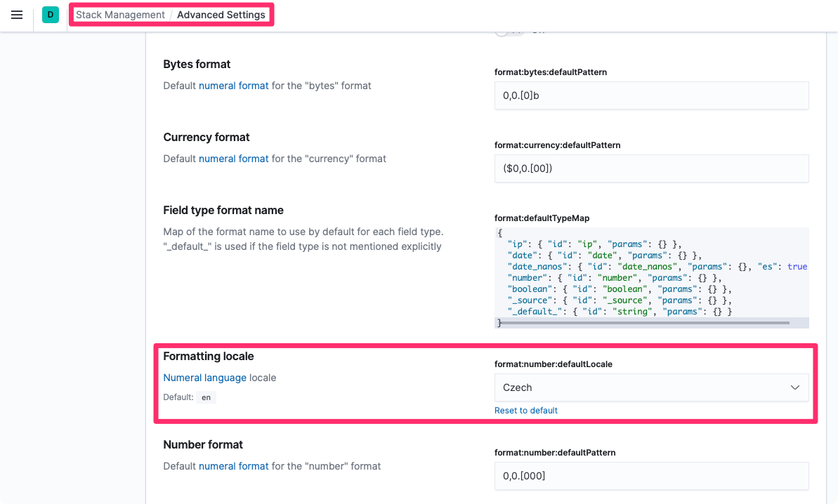
Task: Open numeral format link under Bytes format
Action: coord(233,86)
